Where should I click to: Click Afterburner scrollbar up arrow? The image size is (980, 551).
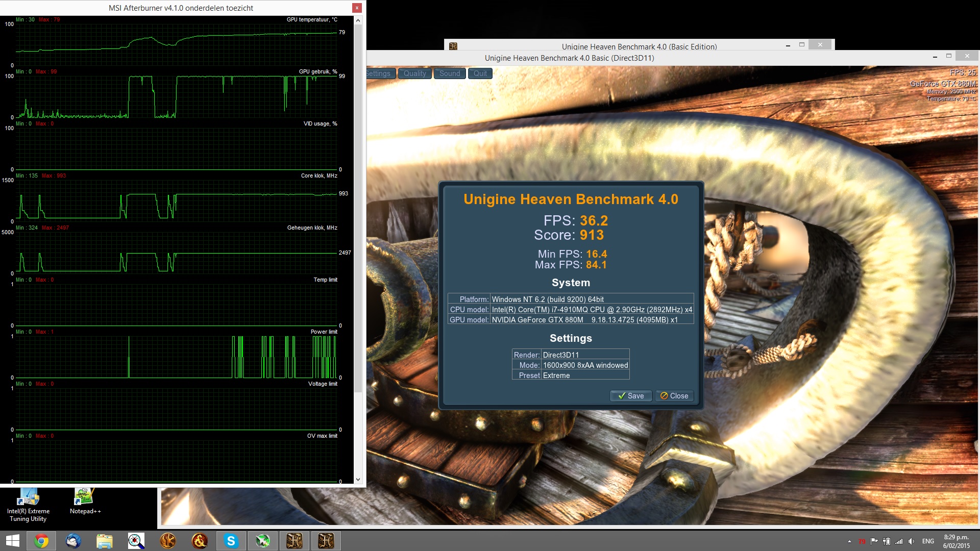tap(358, 20)
